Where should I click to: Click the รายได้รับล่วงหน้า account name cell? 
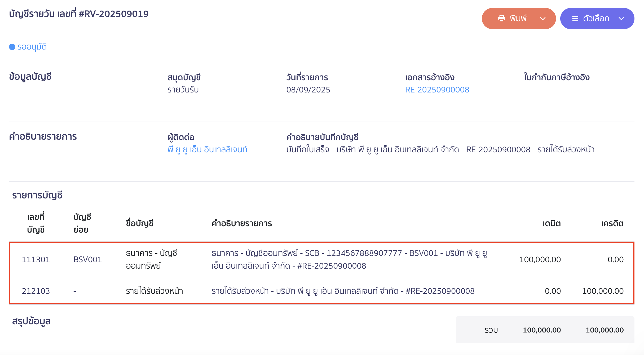click(154, 291)
